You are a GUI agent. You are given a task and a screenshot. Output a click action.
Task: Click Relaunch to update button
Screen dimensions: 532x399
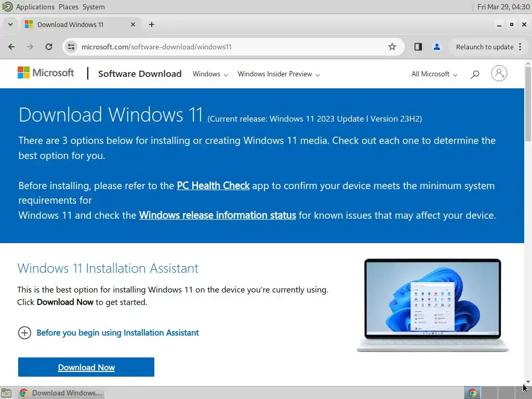coord(485,47)
